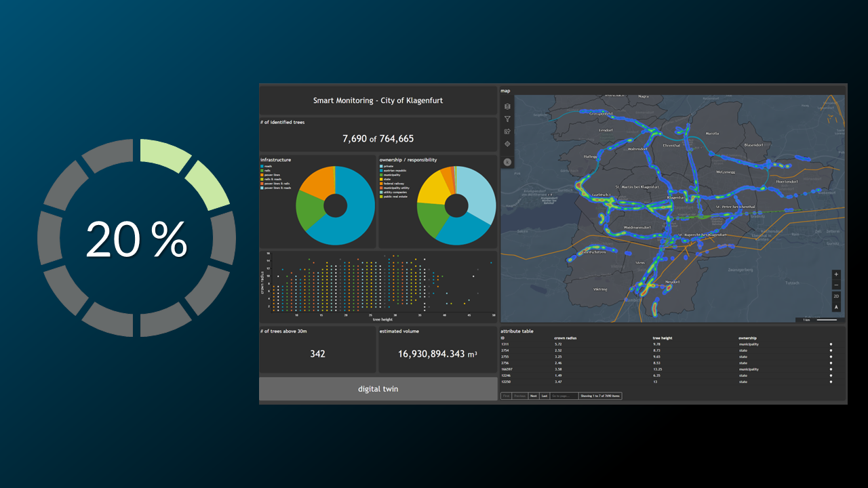Screen dimensions: 868x488
Task: Click the 'digital twin' button
Action: (378, 389)
